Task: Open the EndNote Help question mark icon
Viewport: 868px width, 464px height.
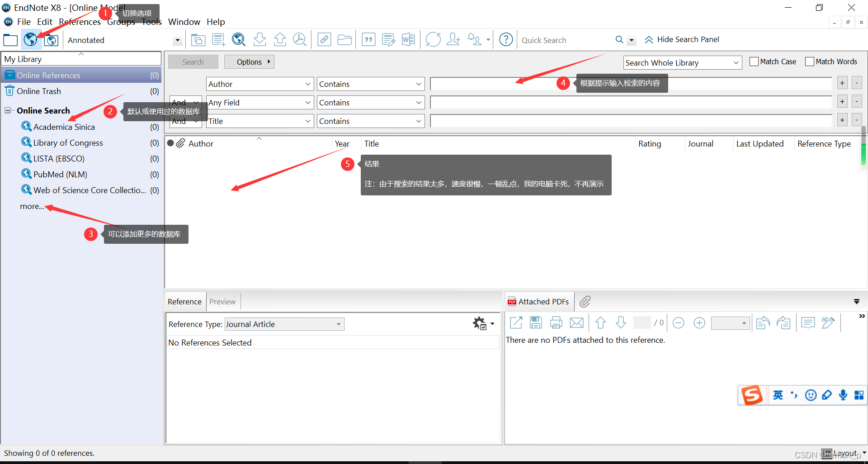Action: [x=506, y=40]
